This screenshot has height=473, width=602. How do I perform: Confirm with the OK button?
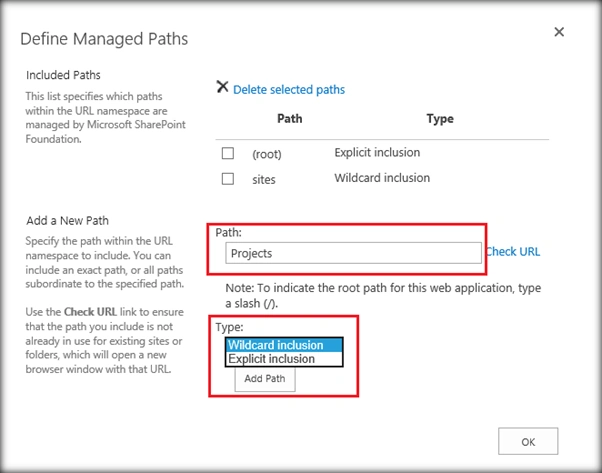[528, 442]
